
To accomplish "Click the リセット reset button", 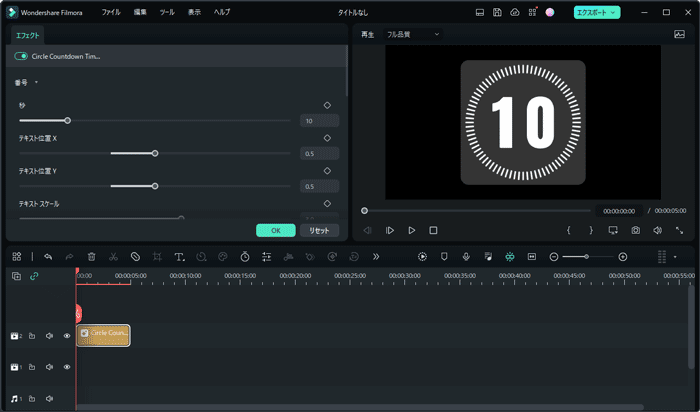I will tap(319, 230).
